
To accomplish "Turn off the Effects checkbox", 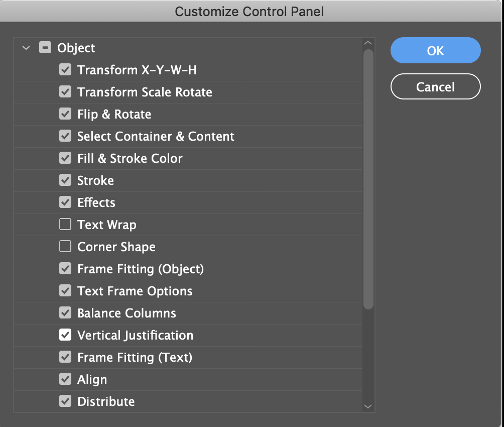I will pos(65,202).
